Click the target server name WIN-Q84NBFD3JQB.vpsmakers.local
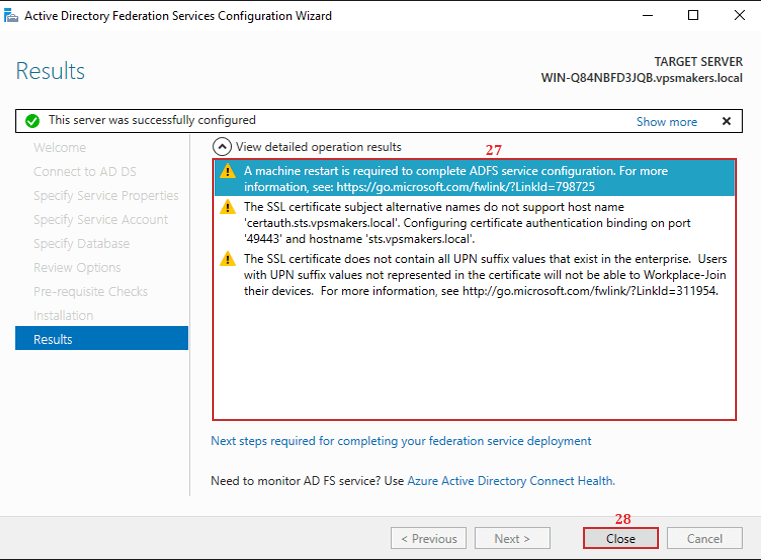The image size is (761, 560). coord(642,78)
